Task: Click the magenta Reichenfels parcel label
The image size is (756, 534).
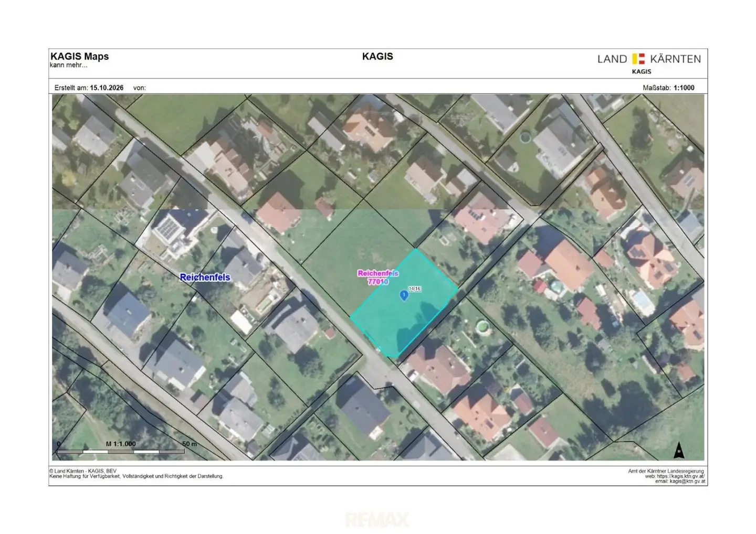Action: coord(378,277)
